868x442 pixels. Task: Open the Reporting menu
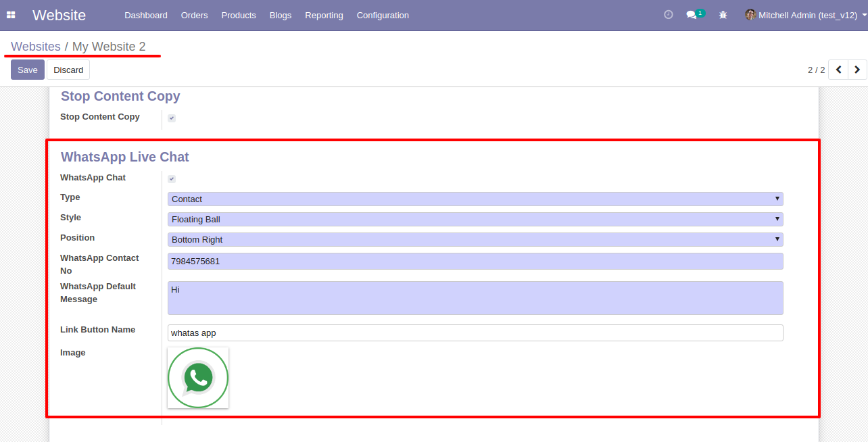point(324,15)
